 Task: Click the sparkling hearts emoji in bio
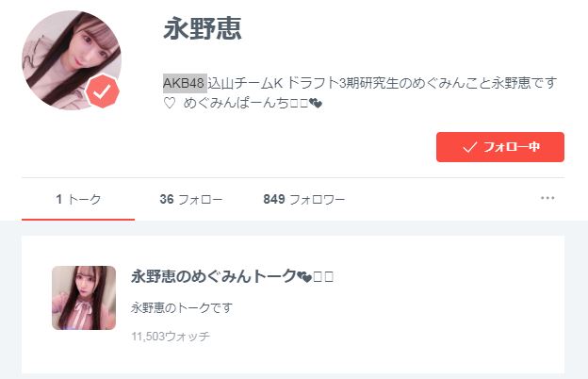316,103
